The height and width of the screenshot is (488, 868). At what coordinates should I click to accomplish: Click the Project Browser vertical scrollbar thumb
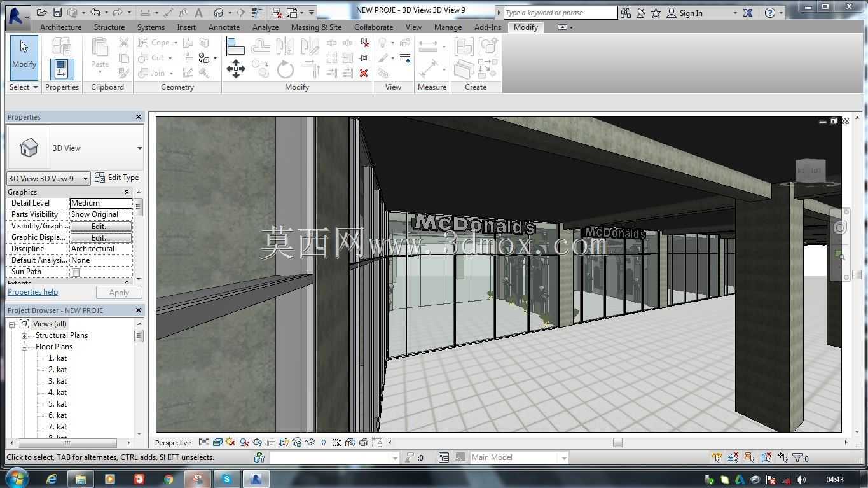click(x=139, y=336)
